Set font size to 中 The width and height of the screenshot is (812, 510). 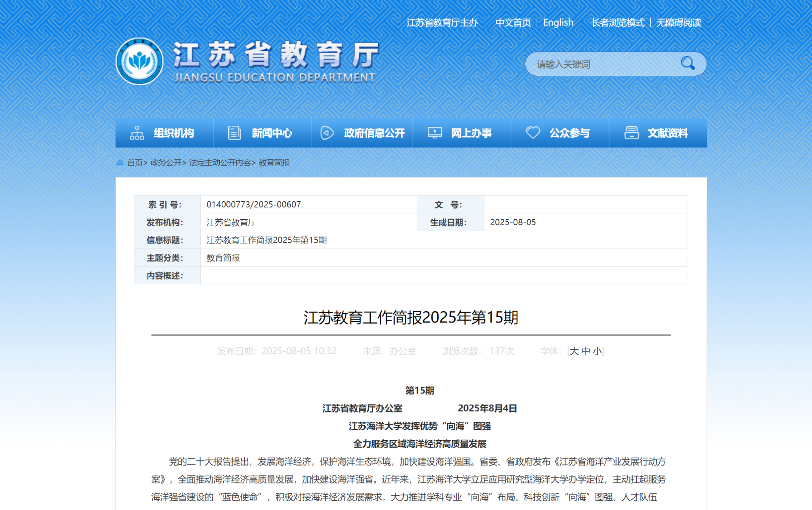(x=586, y=351)
